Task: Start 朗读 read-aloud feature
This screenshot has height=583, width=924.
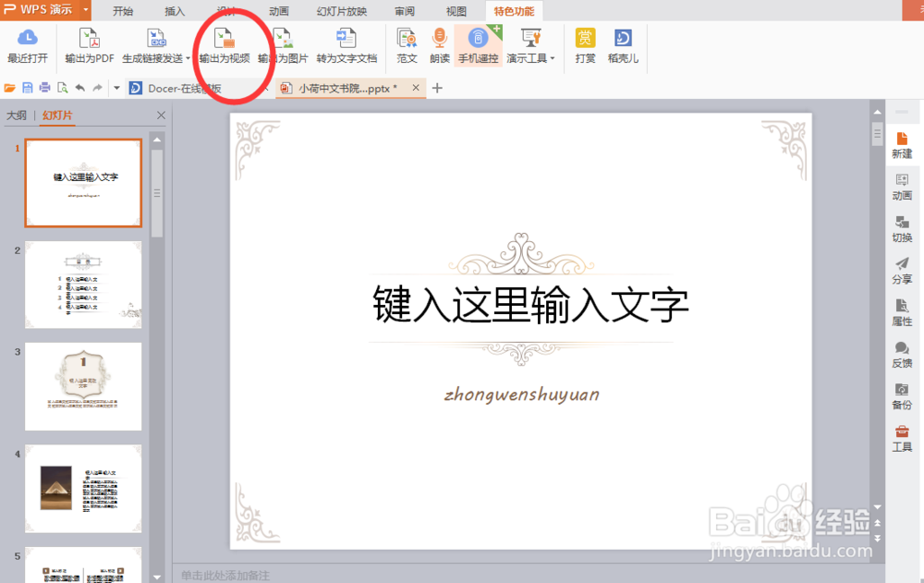Action: 438,46
